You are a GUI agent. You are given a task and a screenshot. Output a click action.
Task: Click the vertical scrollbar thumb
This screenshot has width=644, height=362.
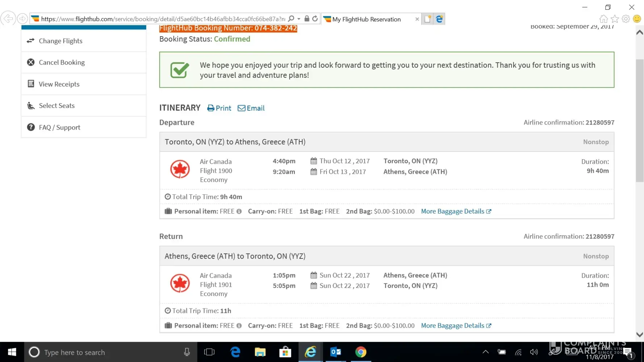coord(640,121)
